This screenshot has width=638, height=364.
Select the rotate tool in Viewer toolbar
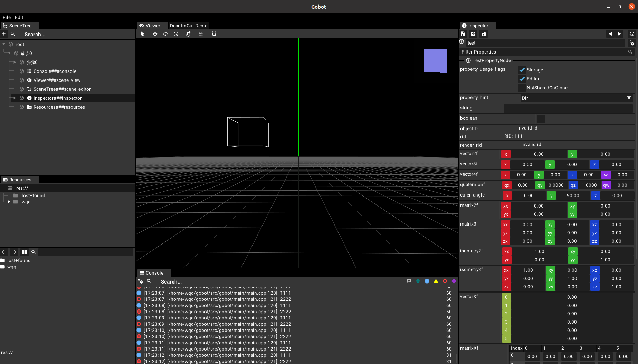click(x=165, y=34)
